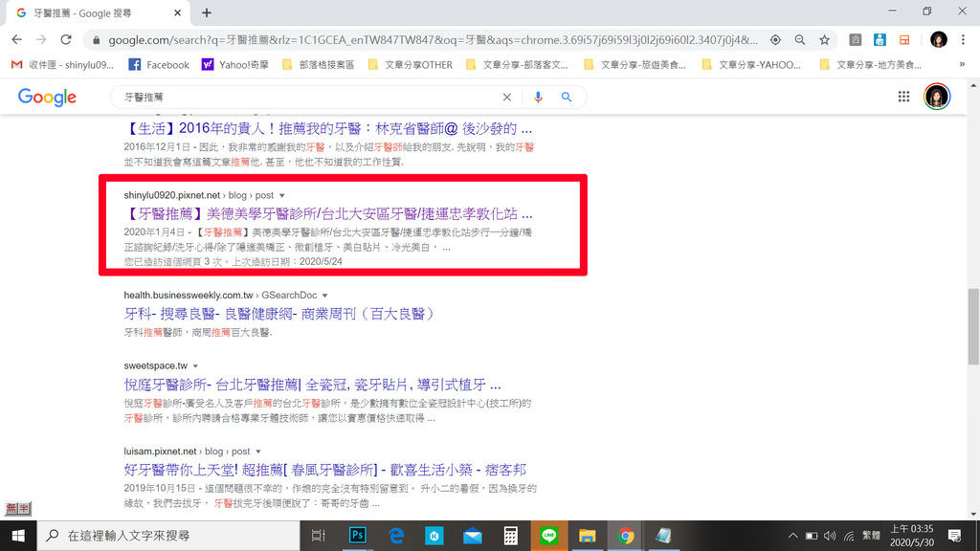The width and height of the screenshot is (980, 551).
Task: Open the 美德美學牙醫診所 search result
Action: [328, 213]
